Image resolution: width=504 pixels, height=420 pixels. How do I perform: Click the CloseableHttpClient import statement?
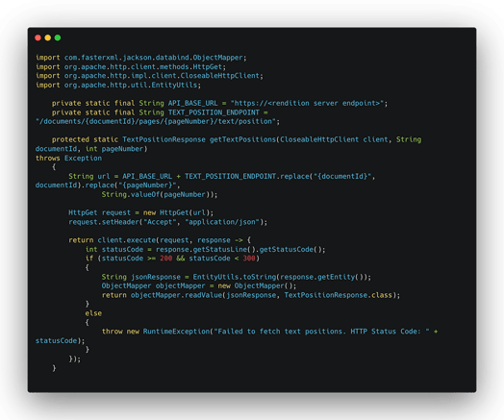point(149,76)
